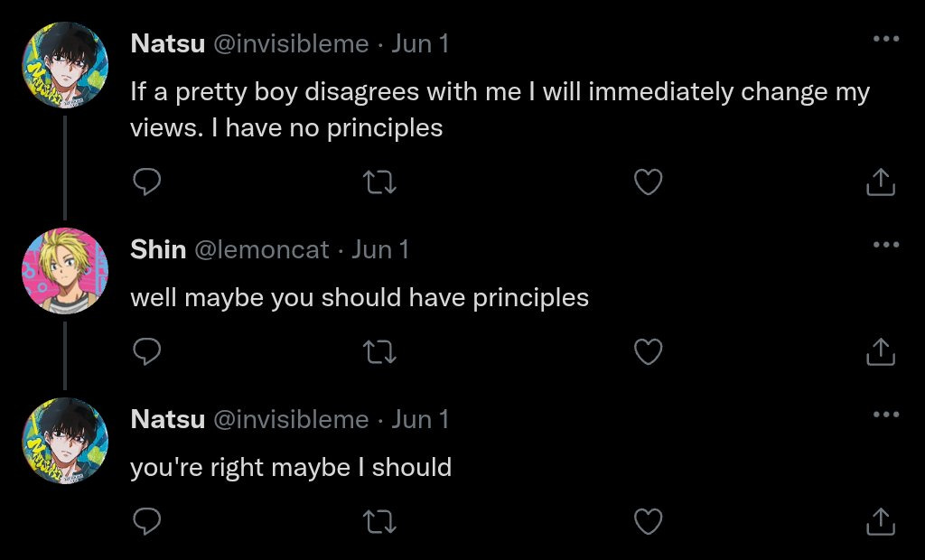Reply to Shin's tweet

click(x=147, y=351)
